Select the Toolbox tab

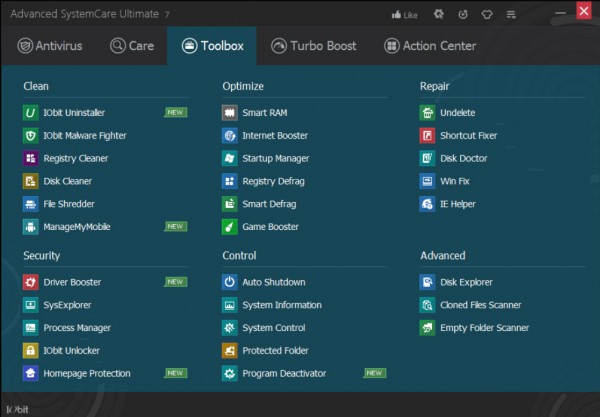[212, 46]
